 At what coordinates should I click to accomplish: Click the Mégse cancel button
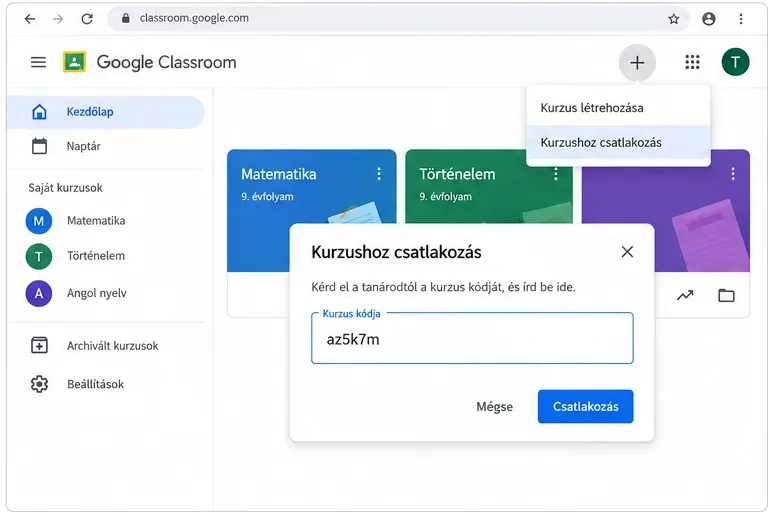pos(495,407)
